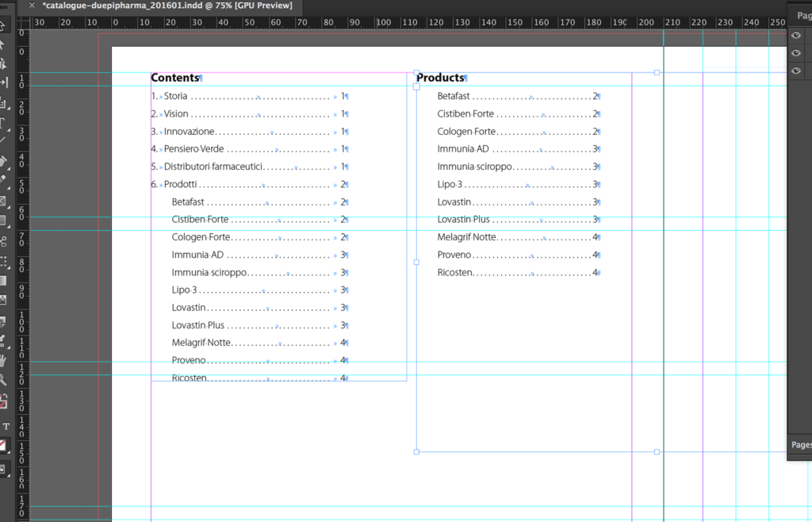Viewport: 812px width, 522px height.
Task: Click 'Lovastin Plus' in the Contents column
Action: (198, 325)
